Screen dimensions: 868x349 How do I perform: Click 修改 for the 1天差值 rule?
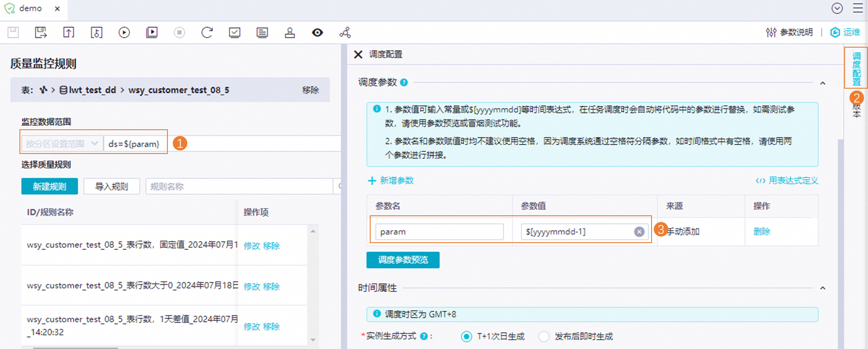(252, 326)
